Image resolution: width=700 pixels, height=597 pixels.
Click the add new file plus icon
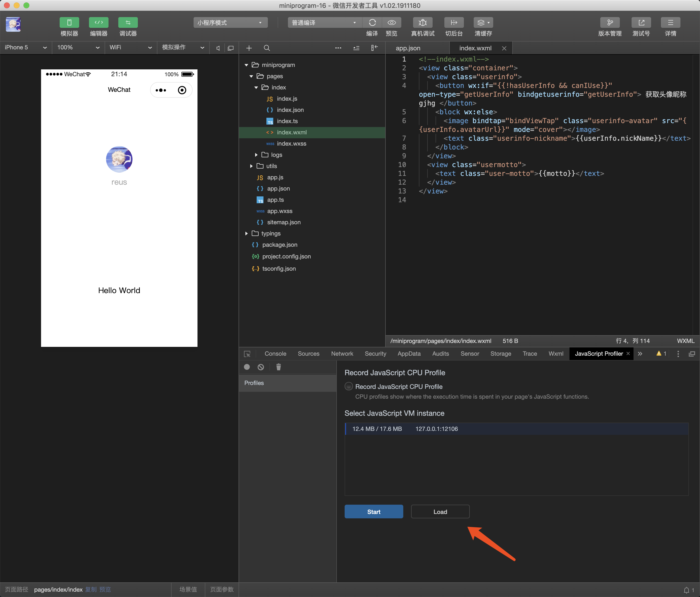[249, 48]
